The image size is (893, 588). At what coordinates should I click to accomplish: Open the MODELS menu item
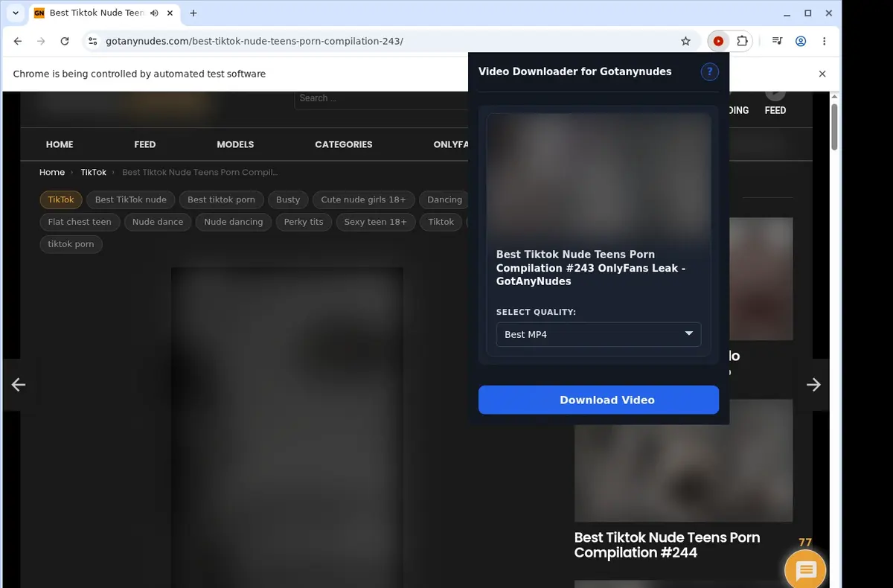[x=235, y=144]
